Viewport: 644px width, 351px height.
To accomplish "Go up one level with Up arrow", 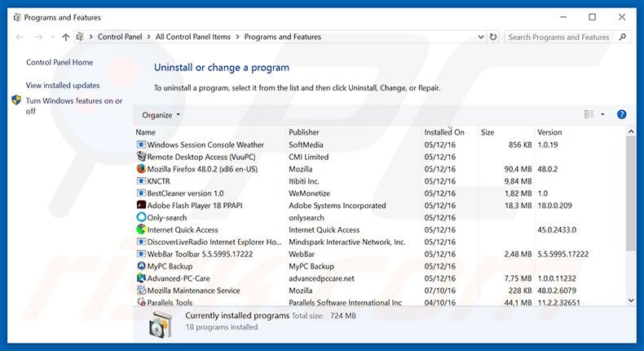I will pos(65,37).
